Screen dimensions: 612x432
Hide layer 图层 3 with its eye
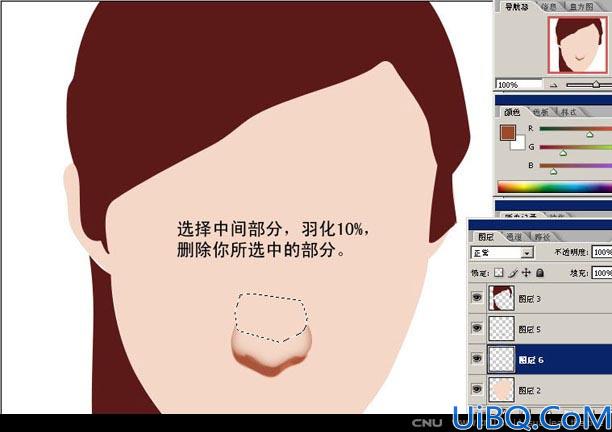[x=477, y=298]
